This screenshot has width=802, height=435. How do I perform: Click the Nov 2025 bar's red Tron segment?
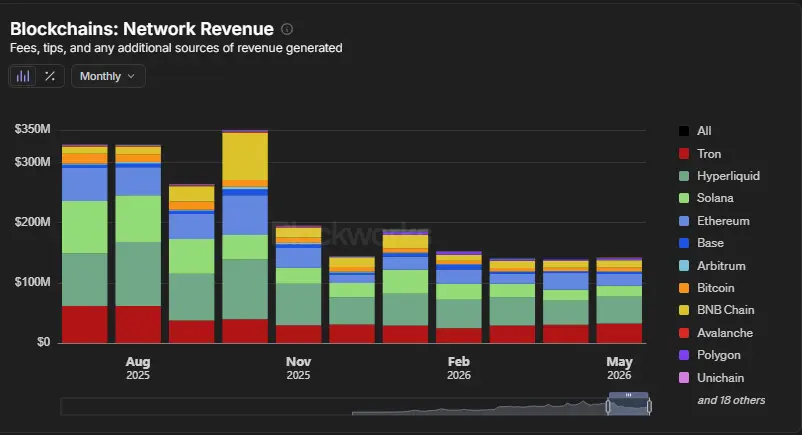[x=299, y=334]
